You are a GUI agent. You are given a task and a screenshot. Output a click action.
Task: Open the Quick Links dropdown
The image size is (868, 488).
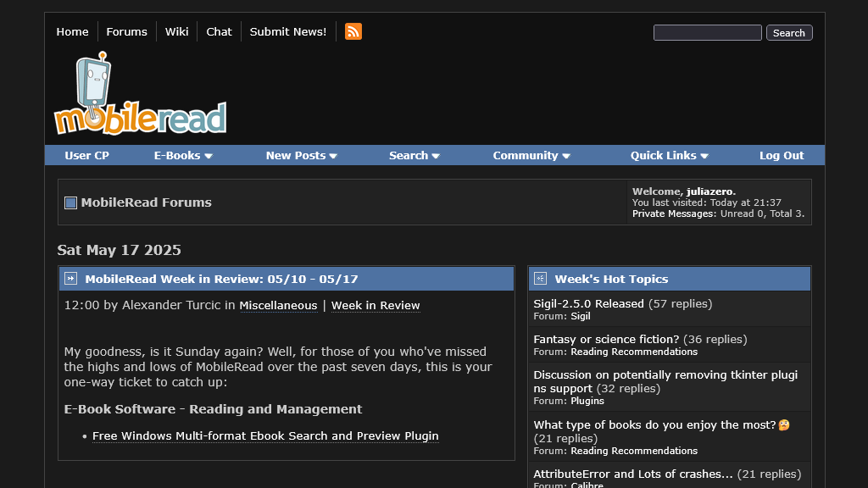pos(670,156)
